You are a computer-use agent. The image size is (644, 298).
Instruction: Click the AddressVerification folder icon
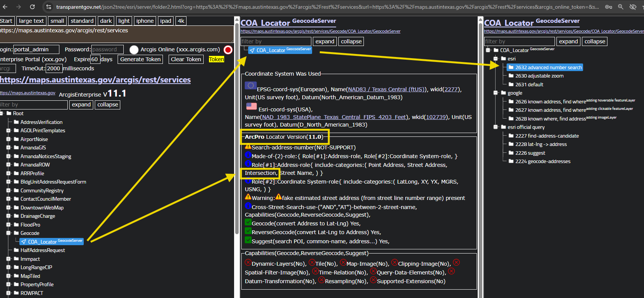16,122
